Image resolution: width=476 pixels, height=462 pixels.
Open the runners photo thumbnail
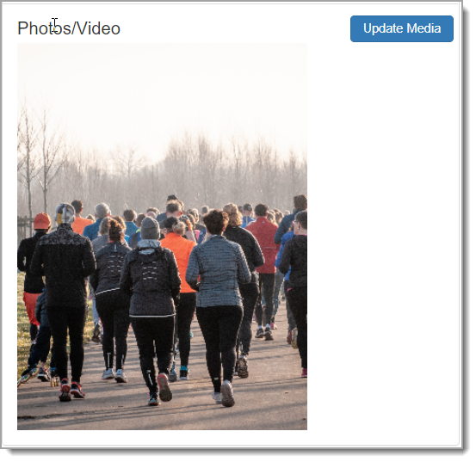[x=162, y=237]
